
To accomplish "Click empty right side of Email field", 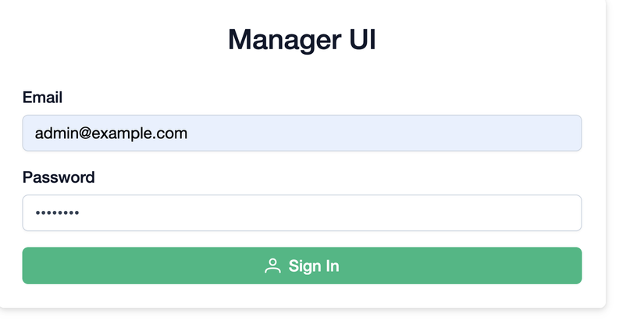I will pos(468,134).
